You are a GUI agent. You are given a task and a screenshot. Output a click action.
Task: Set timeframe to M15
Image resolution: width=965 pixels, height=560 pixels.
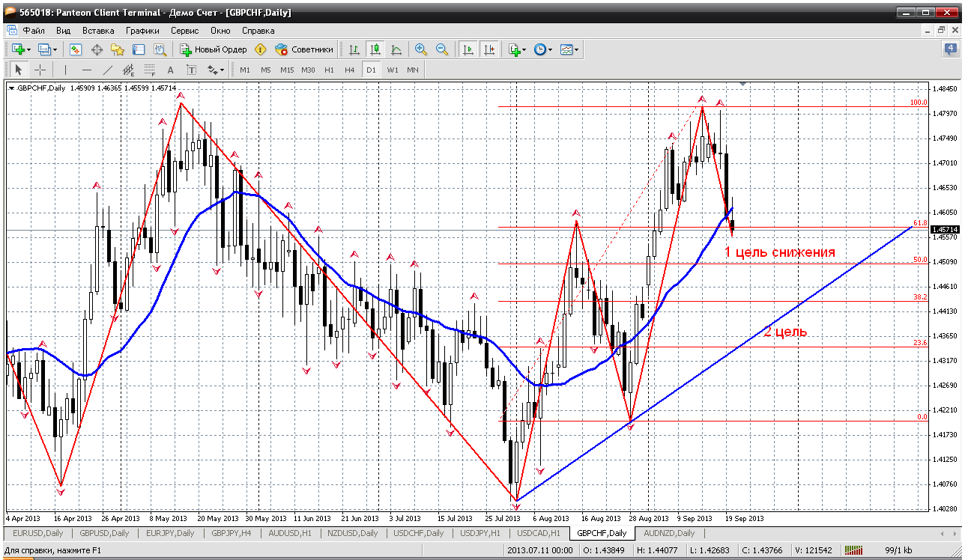pyautogui.click(x=287, y=70)
